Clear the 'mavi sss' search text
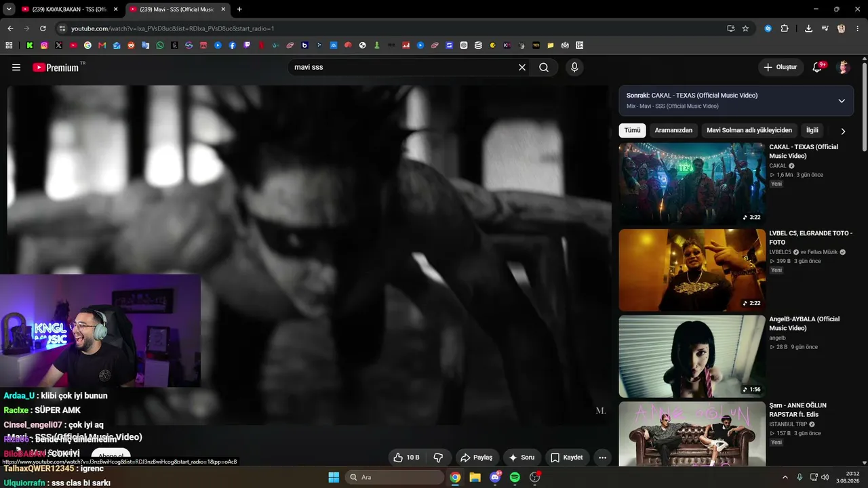 522,67
